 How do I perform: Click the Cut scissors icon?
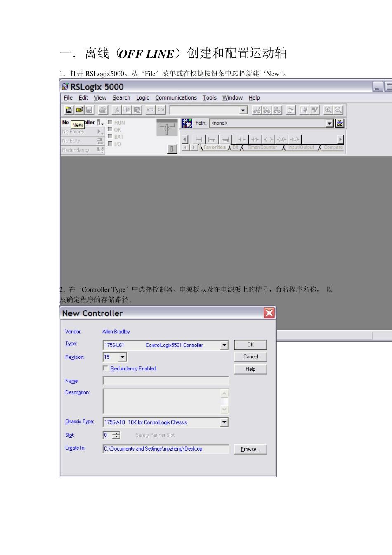coord(117,110)
